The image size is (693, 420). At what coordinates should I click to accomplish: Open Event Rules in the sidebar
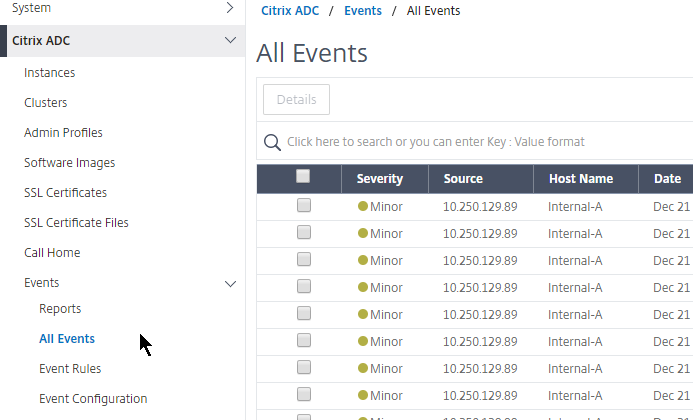pyautogui.click(x=70, y=369)
